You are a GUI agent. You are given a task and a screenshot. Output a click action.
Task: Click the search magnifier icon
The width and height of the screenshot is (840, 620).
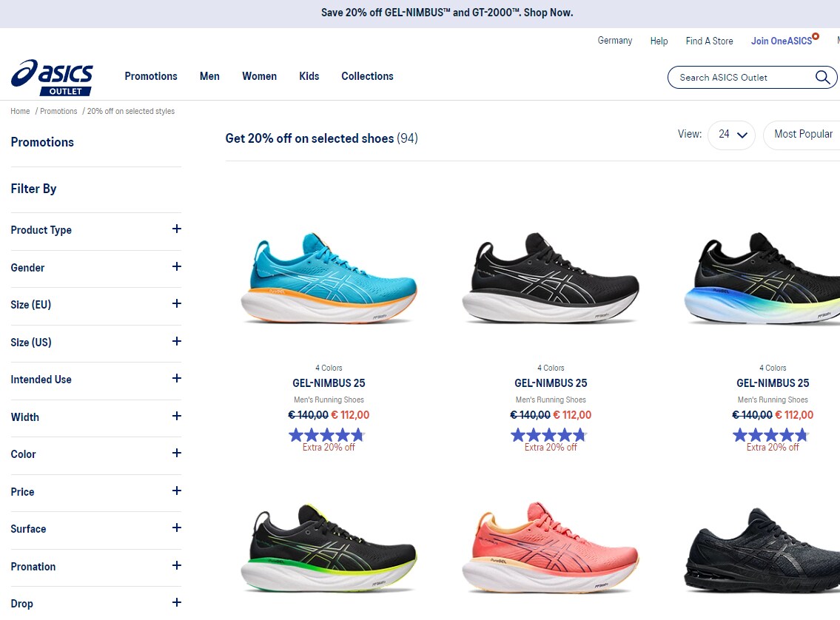click(x=822, y=78)
